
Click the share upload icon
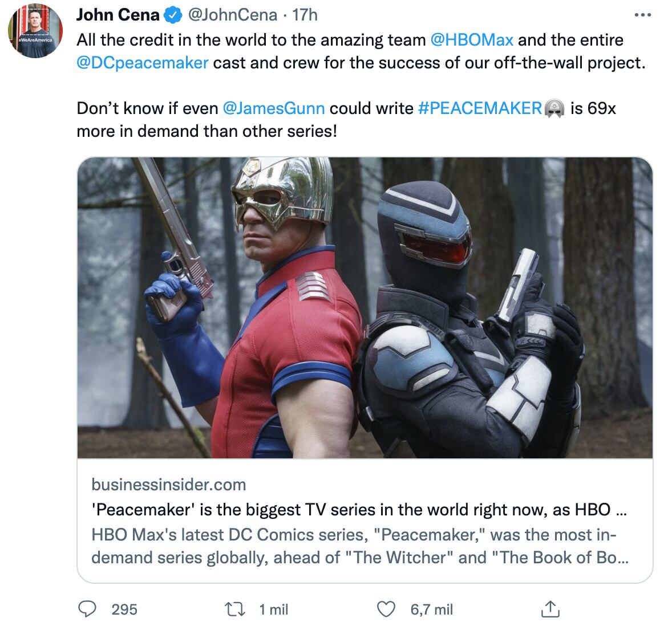pyautogui.click(x=549, y=609)
